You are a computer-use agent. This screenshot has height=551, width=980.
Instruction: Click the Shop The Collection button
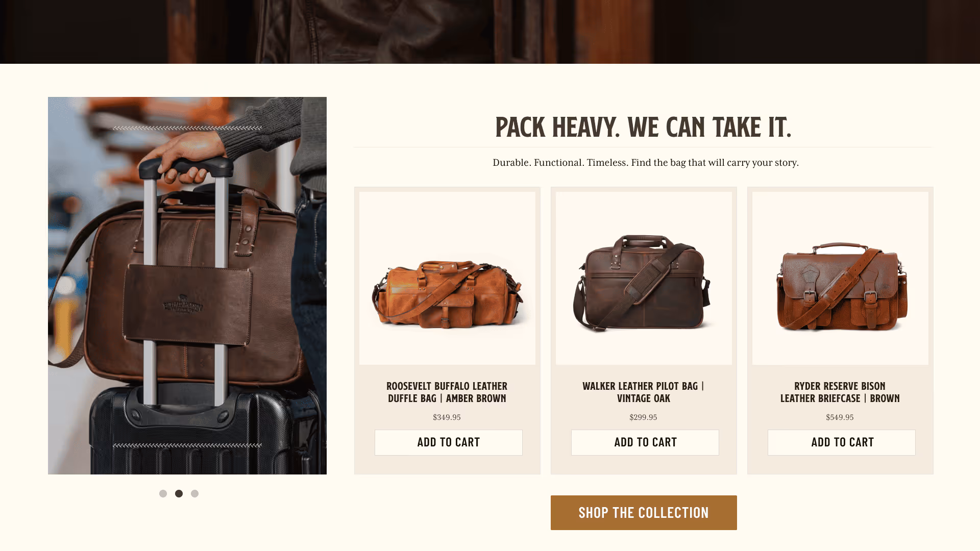(644, 512)
